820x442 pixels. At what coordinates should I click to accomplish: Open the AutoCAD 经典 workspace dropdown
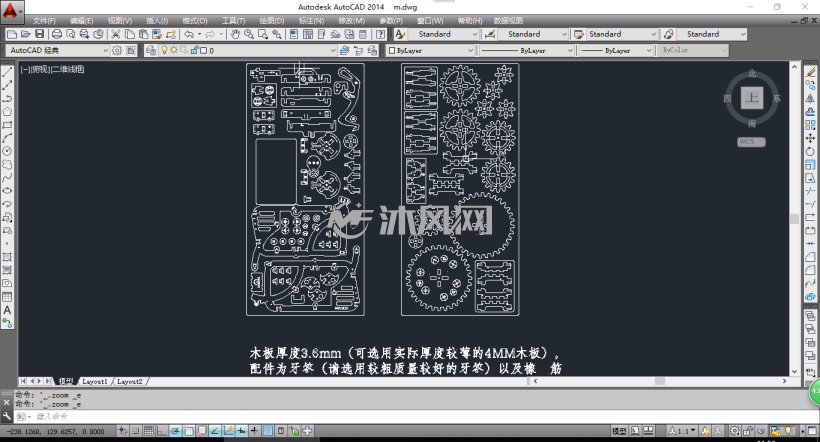tap(105, 50)
